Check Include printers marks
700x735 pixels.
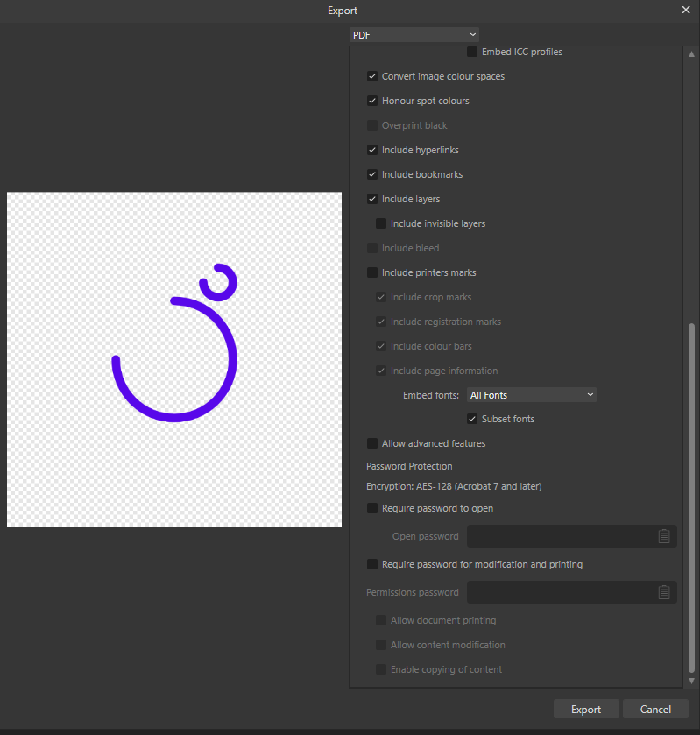point(372,272)
